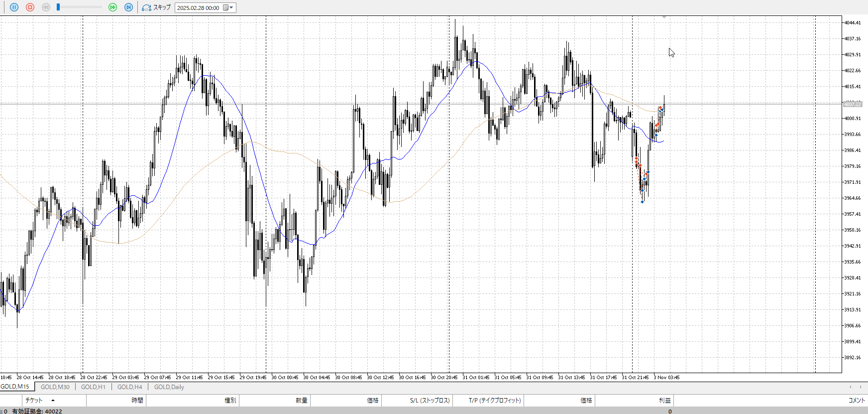Click the current price label on price axis
The image size is (868, 414).
click(852, 104)
